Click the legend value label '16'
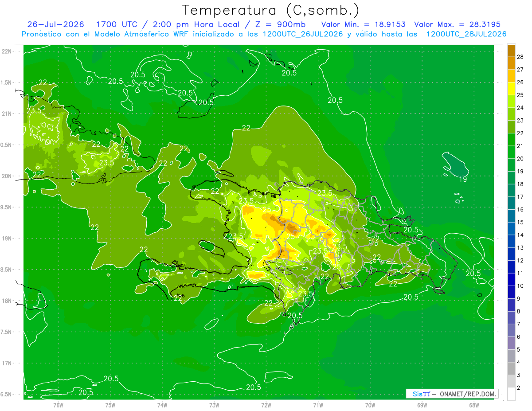Viewport: 532px width, 411px height. coord(520,210)
